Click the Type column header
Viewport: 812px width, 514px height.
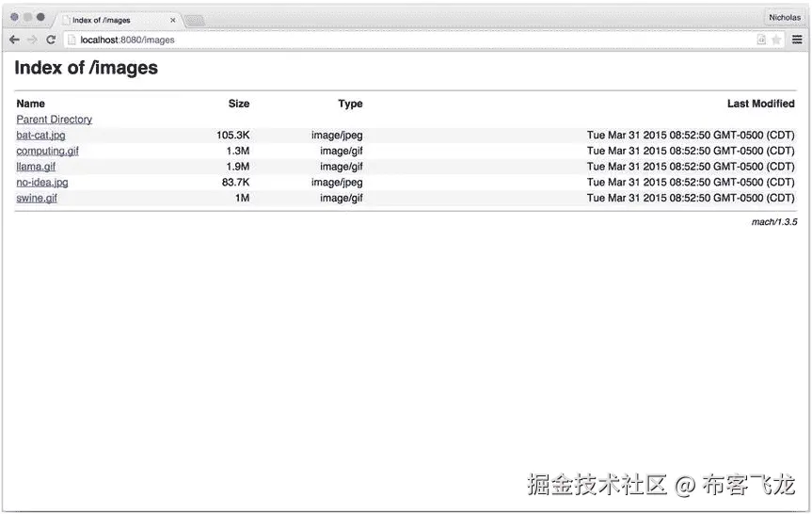tap(351, 104)
